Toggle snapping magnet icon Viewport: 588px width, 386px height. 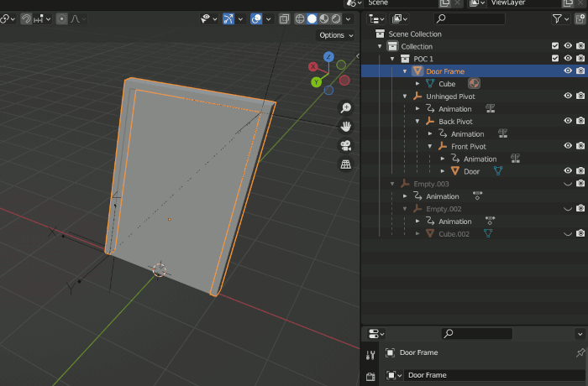(26, 18)
